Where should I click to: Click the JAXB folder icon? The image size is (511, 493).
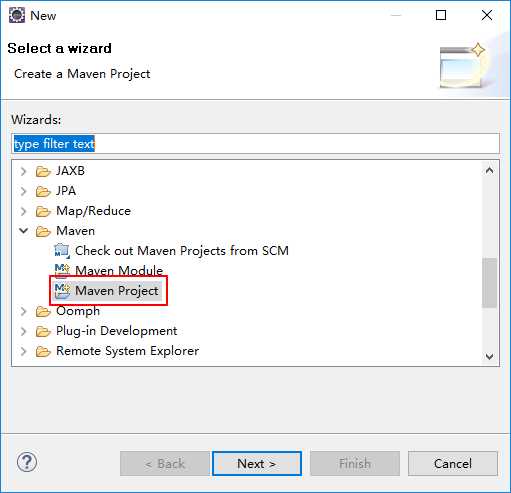tap(43, 171)
